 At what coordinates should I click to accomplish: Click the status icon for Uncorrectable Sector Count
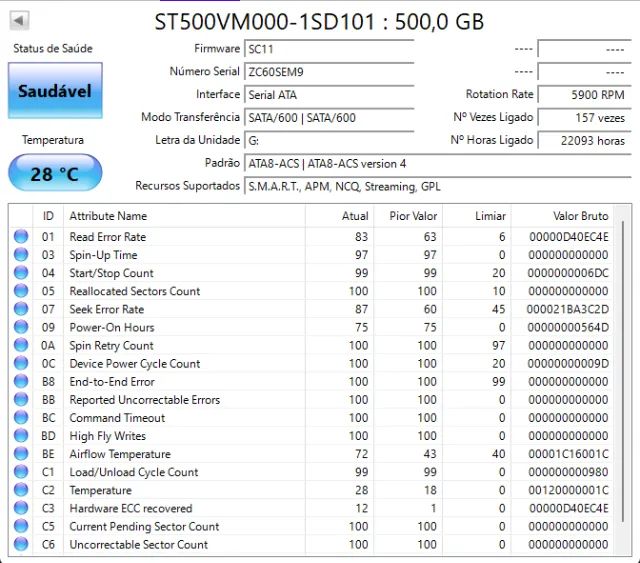pyautogui.click(x=21, y=544)
